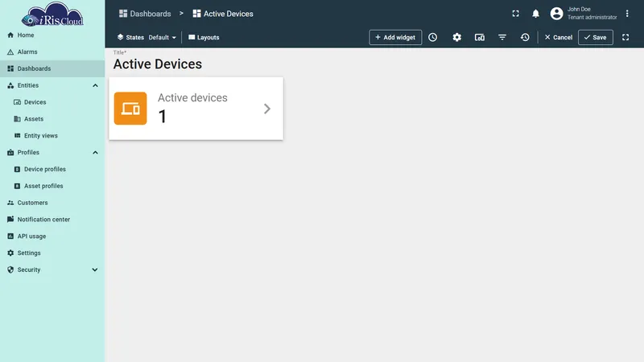Open the States manager
644x362 pixels.
tap(130, 37)
